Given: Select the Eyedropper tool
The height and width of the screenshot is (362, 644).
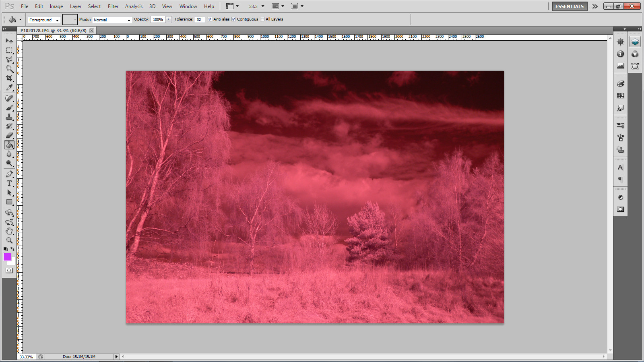Looking at the screenshot, I should coord(9,87).
